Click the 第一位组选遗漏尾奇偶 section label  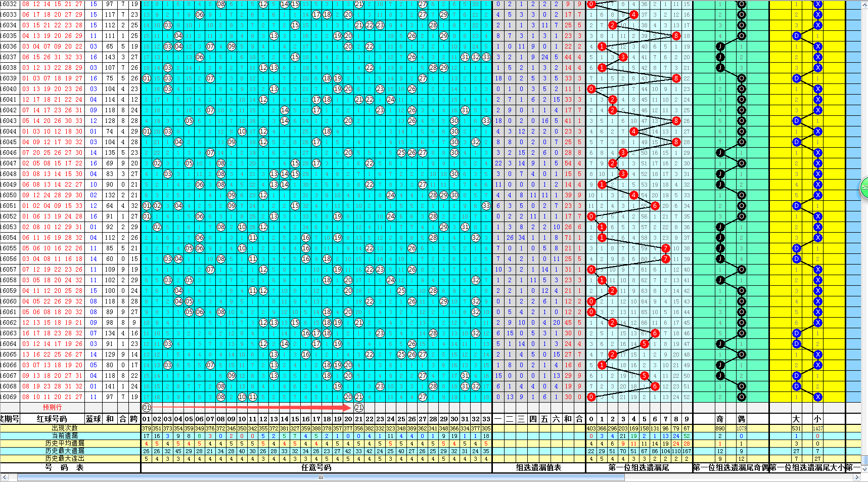730,468
